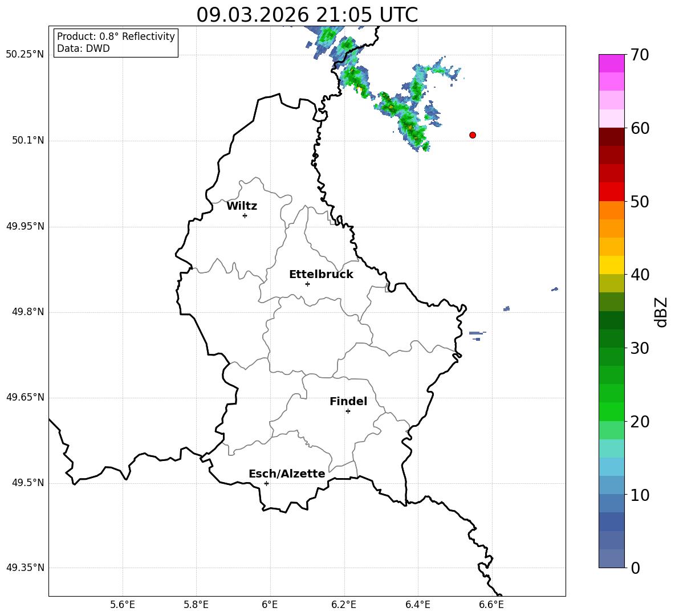Click the 30 tick on the colorbar
Image resolution: width=675 pixels, height=616 pixels.
pyautogui.click(x=640, y=348)
